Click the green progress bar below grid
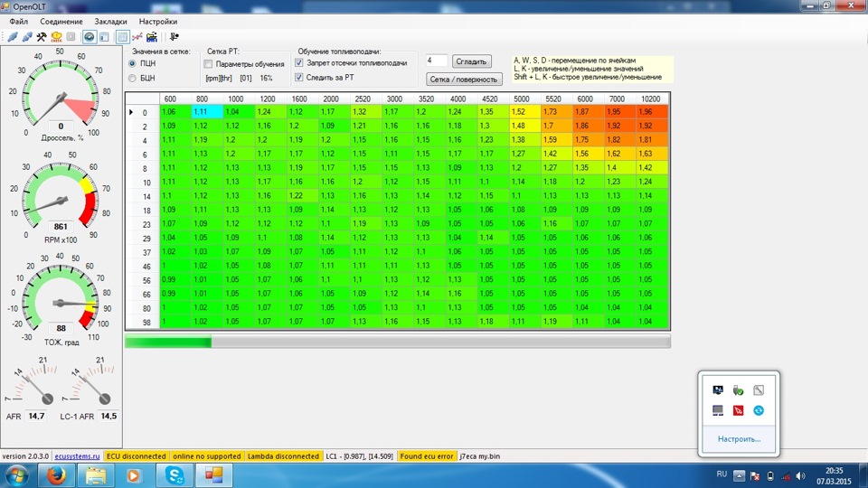This screenshot has height=488, width=868. 398,342
